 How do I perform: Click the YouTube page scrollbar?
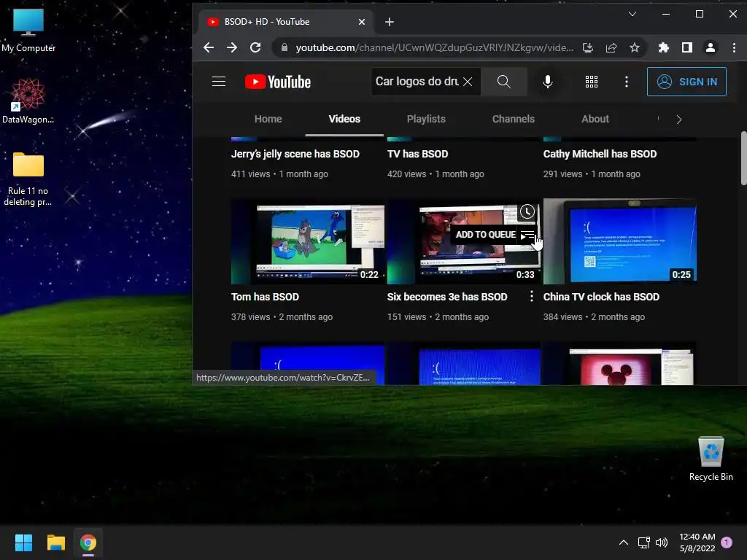[x=743, y=158]
